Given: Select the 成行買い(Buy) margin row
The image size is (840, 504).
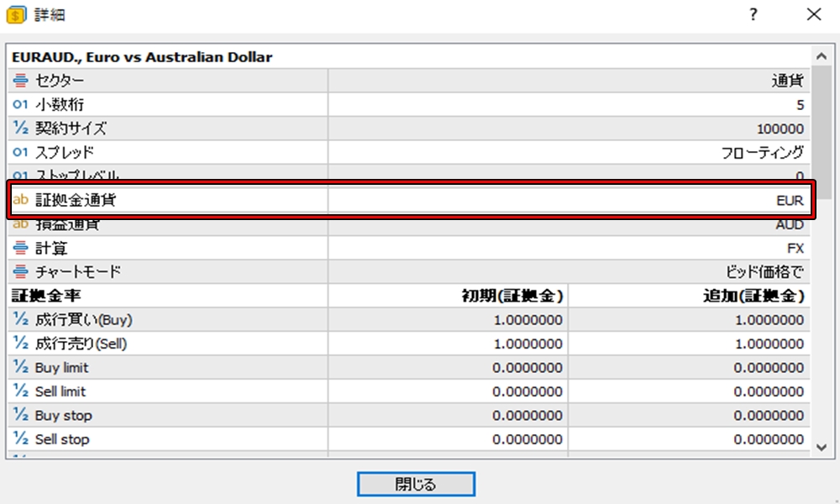Looking at the screenshot, I should click(168, 320).
